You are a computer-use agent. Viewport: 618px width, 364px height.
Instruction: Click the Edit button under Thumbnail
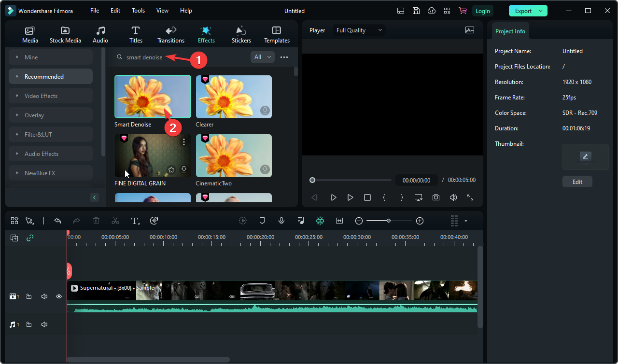point(577,182)
